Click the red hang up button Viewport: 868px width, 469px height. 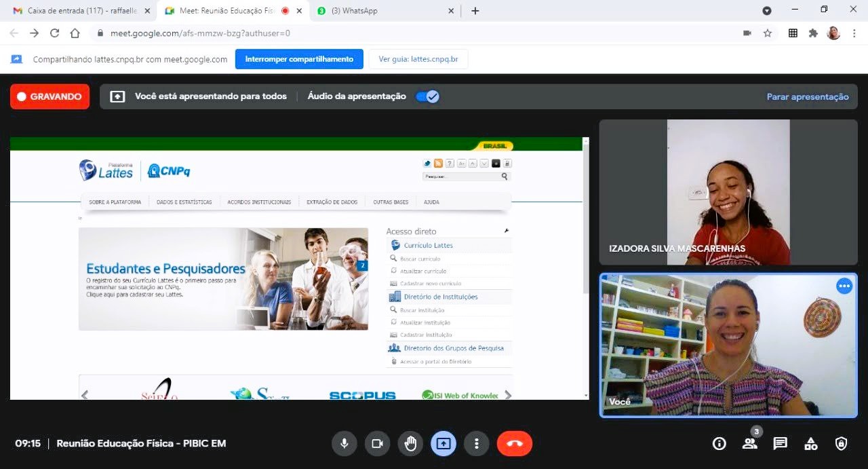click(x=514, y=443)
